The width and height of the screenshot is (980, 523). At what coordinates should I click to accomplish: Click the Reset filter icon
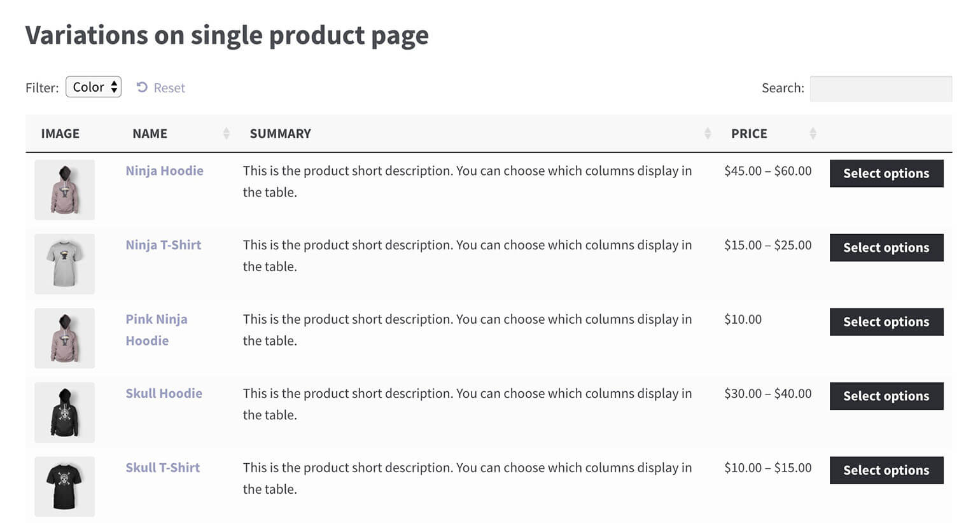(142, 87)
